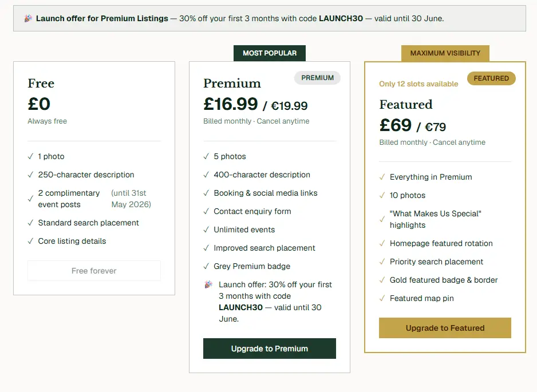Click checkmark beside 1 photo
This screenshot has width=537, height=392.
30,156
